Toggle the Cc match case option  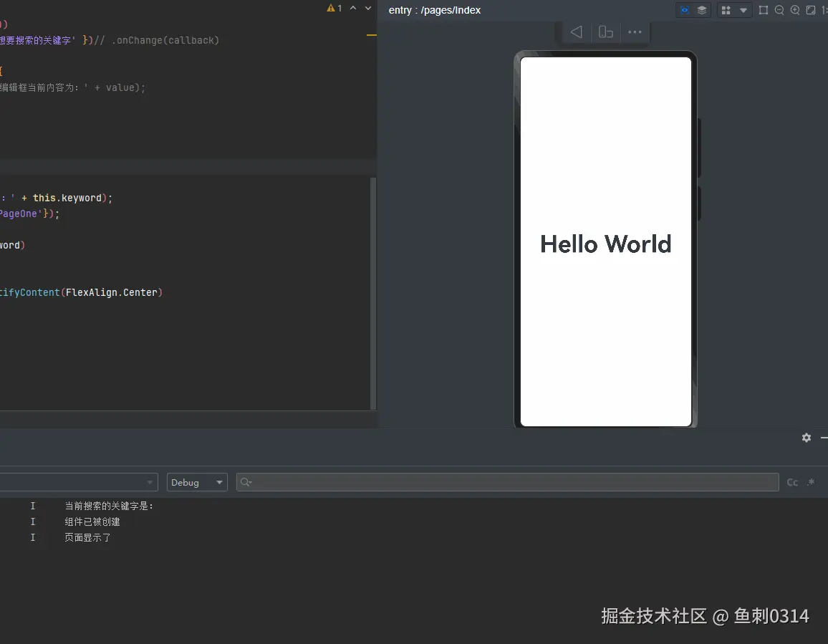tap(792, 482)
